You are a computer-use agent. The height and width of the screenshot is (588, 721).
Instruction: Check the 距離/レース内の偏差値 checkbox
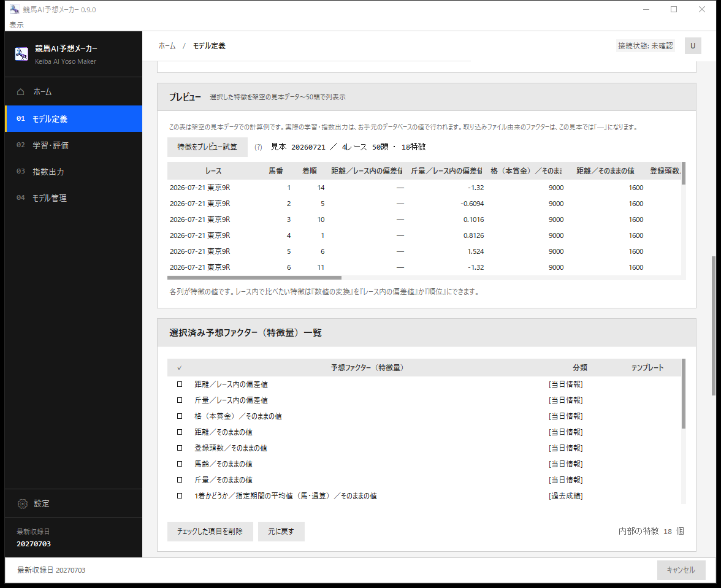point(180,384)
